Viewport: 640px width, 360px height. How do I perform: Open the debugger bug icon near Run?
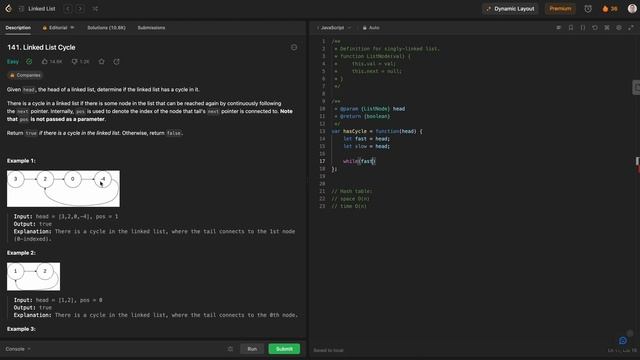pyautogui.click(x=230, y=349)
